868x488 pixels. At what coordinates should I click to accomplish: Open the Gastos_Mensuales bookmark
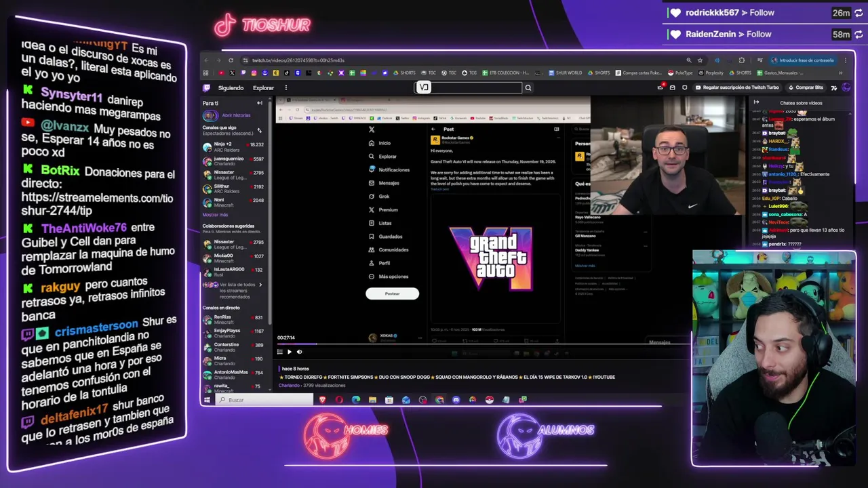click(780, 73)
